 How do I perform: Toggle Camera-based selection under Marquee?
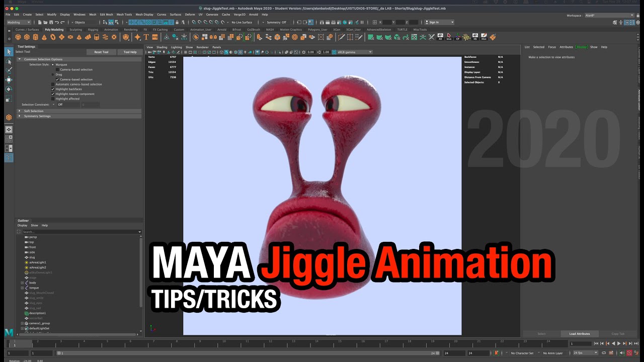[57, 69]
